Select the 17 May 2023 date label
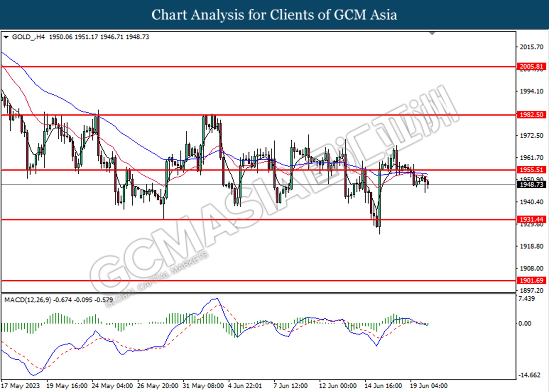The image size is (549, 392). [x=21, y=386]
